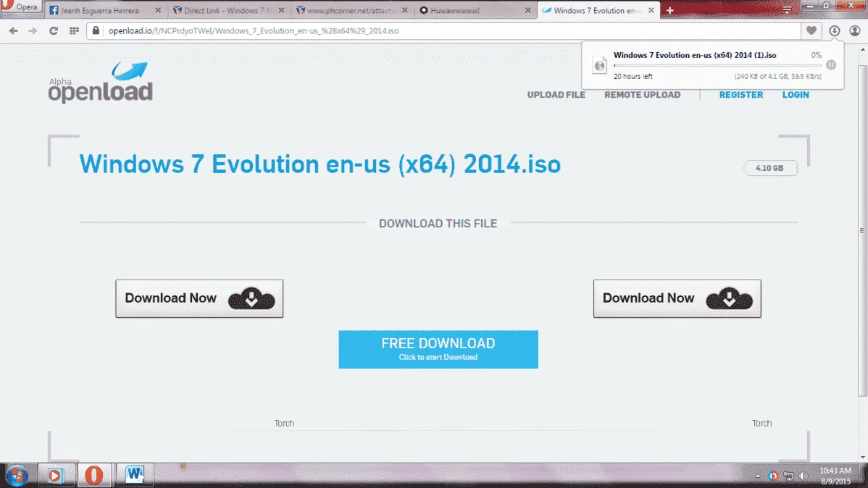Viewport: 868px width, 488px height.
Task: Click the padlock security icon
Action: point(96,30)
